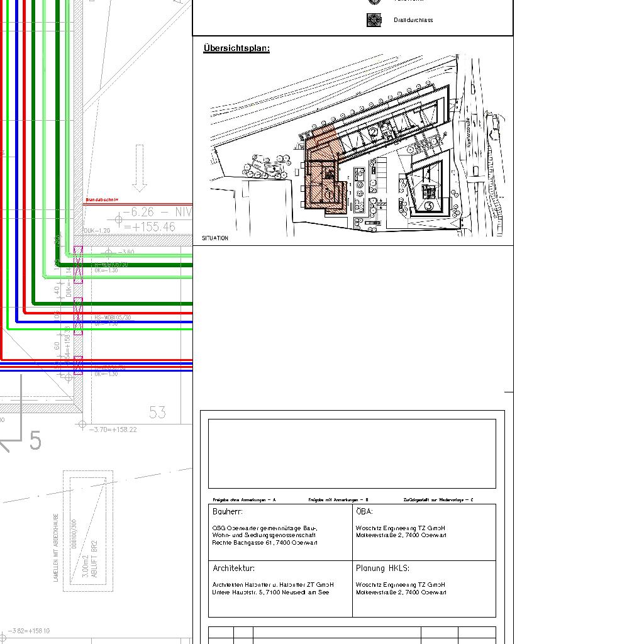644x644 pixels.
Task: Click the 'ÖBA:' heading
Action: pyautogui.click(x=364, y=511)
